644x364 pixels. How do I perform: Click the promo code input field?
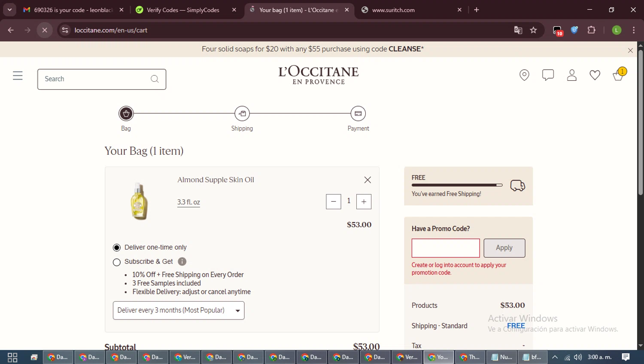pyautogui.click(x=446, y=248)
